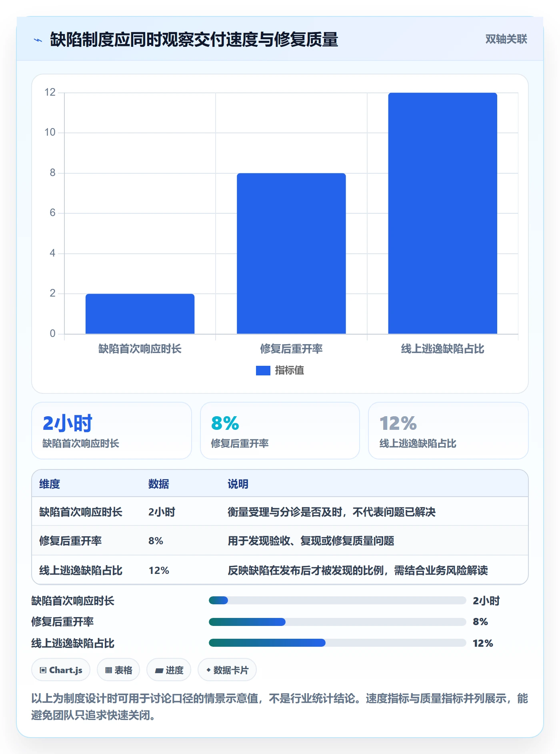Image resolution: width=560 pixels, height=754 pixels.
Task: Click the 进度 tag chip
Action: point(169,670)
